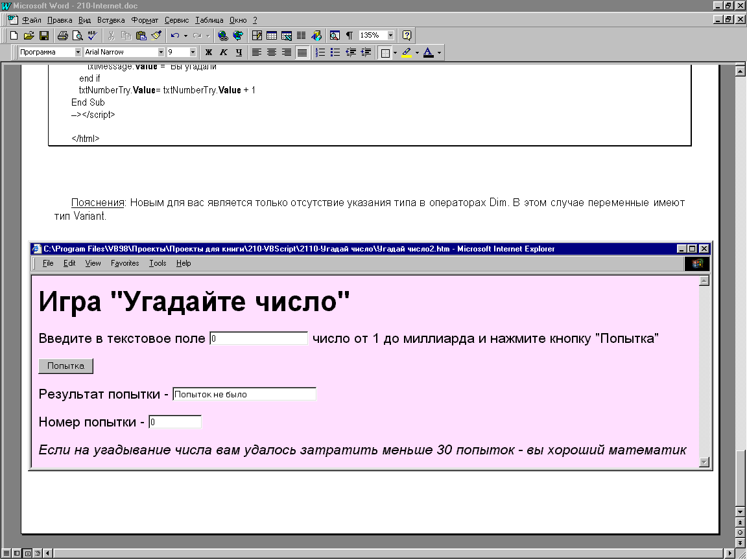Switch to Normal view using the bottom-left button
The image size is (747, 560).
pyautogui.click(x=6, y=554)
